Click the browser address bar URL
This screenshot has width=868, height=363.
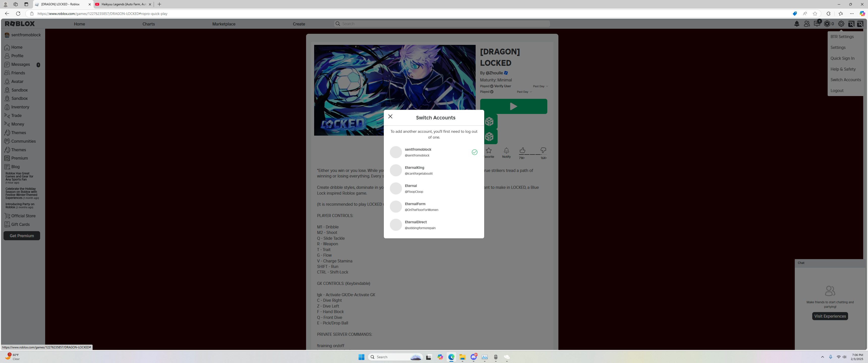pos(102,14)
